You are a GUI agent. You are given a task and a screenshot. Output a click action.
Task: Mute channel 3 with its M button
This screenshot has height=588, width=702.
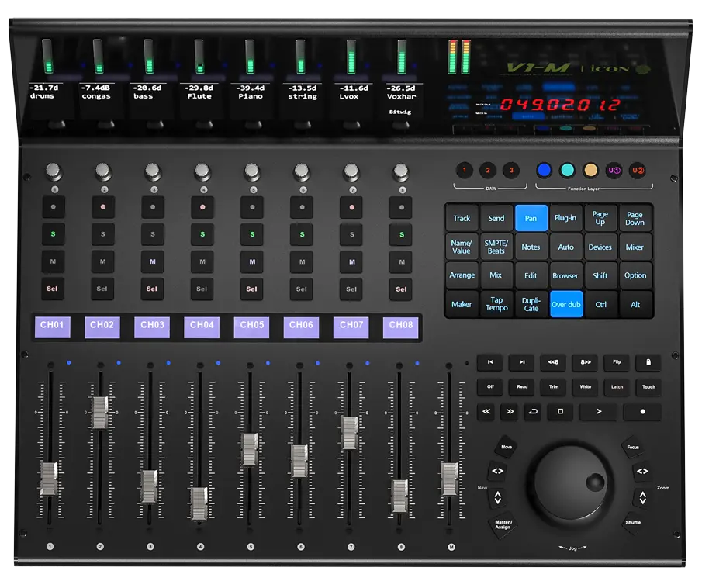[x=151, y=261]
